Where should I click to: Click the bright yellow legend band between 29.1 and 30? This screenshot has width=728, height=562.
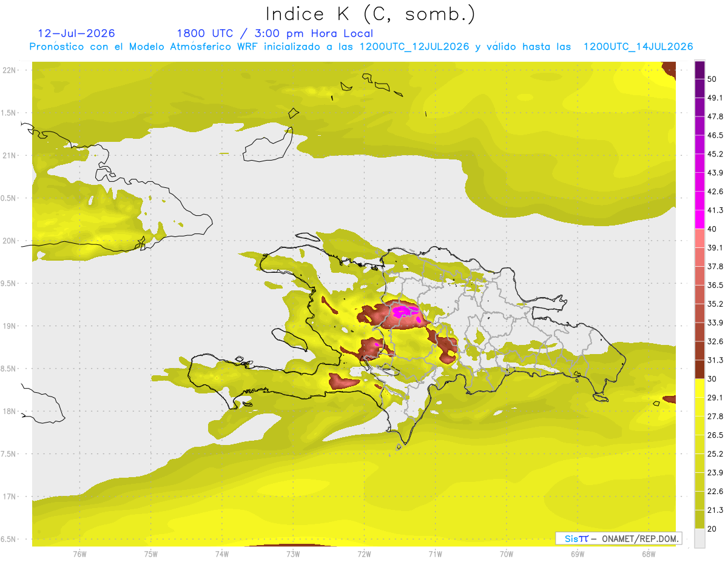tap(699, 388)
